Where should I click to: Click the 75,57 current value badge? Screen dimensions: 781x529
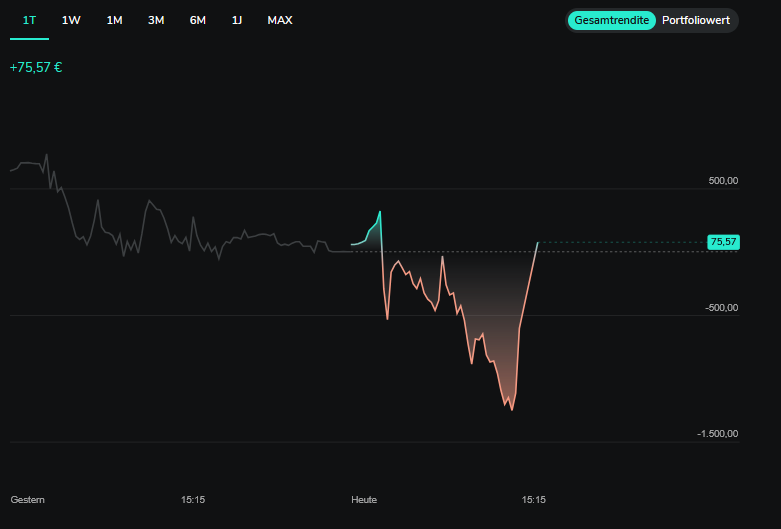(x=722, y=242)
